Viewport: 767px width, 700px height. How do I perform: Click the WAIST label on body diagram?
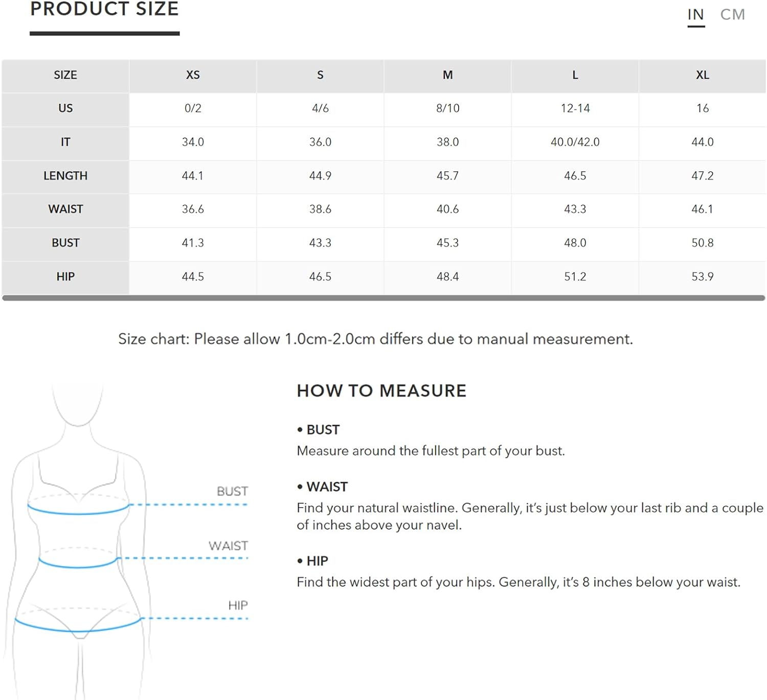click(228, 546)
